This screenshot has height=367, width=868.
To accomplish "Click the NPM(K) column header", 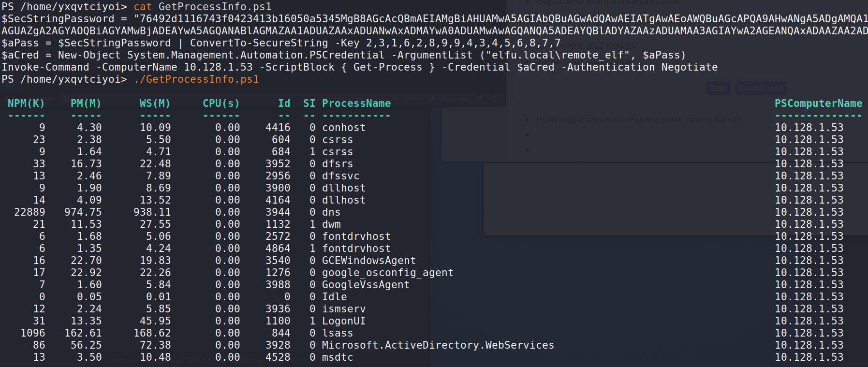I will [x=26, y=103].
